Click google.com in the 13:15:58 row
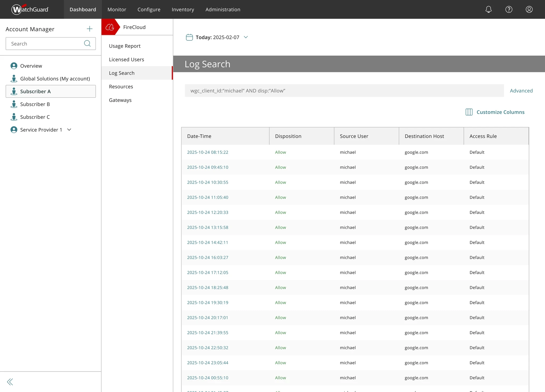 pyautogui.click(x=416, y=227)
